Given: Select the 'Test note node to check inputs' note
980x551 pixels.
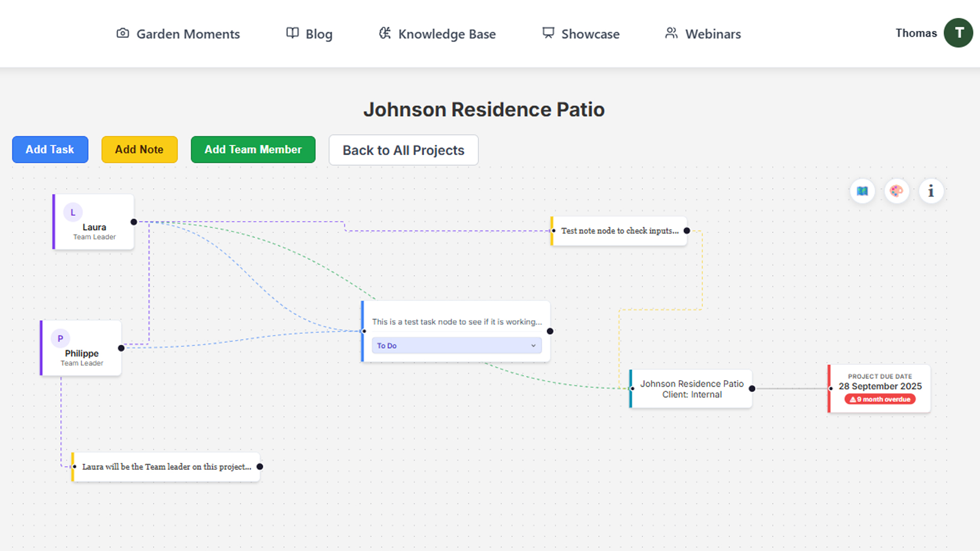Looking at the screenshot, I should [x=619, y=231].
